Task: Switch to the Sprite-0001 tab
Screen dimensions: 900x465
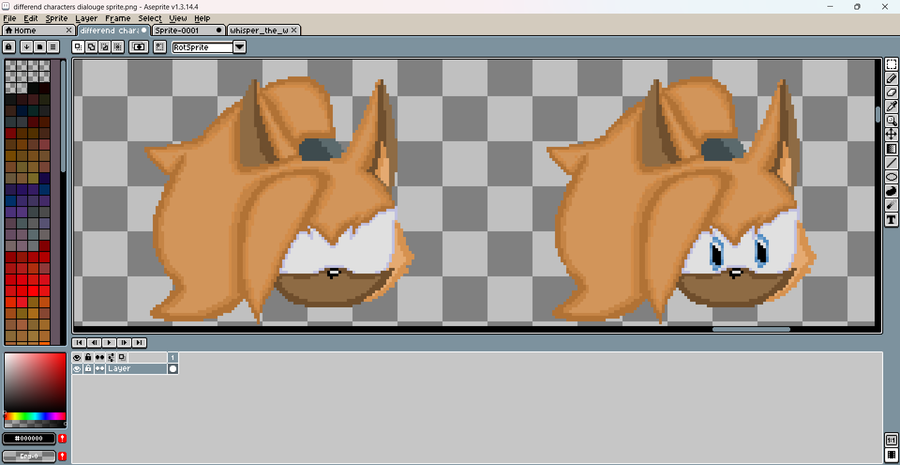Action: [x=188, y=30]
